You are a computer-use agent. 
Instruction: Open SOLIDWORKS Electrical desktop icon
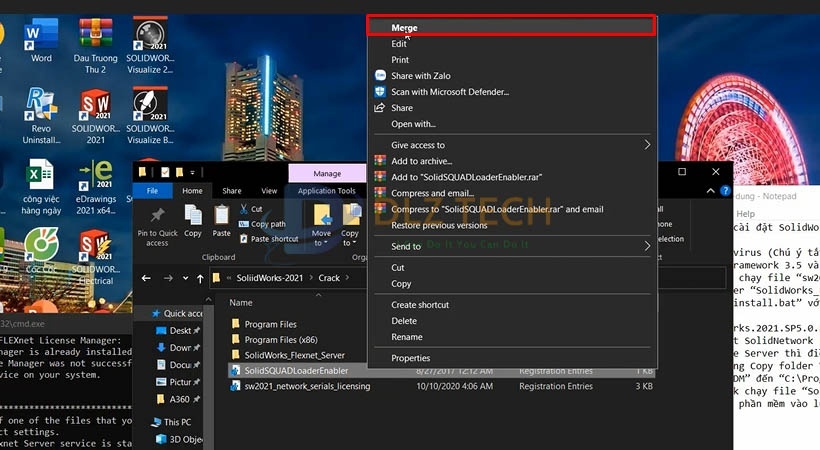click(x=95, y=257)
